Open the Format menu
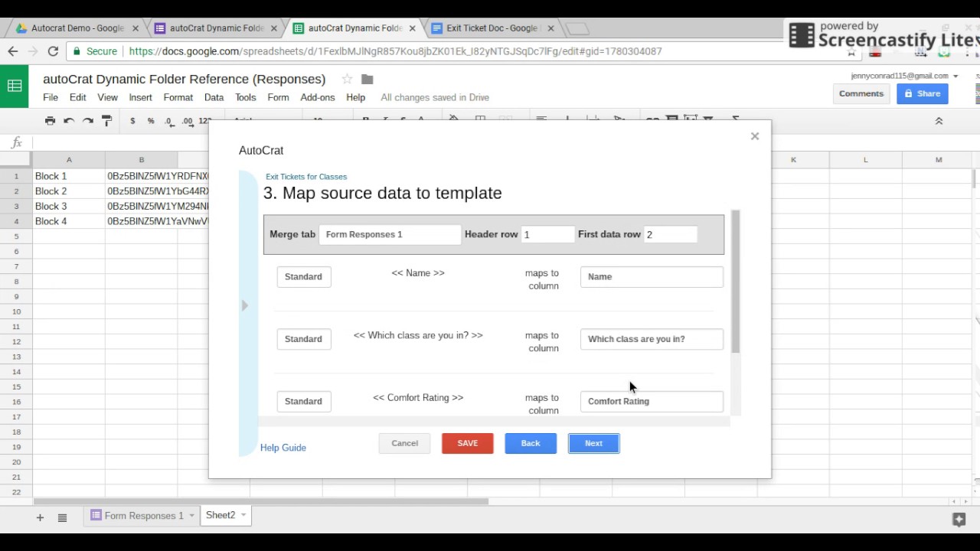Screen dimensions: 980x551 [x=178, y=97]
